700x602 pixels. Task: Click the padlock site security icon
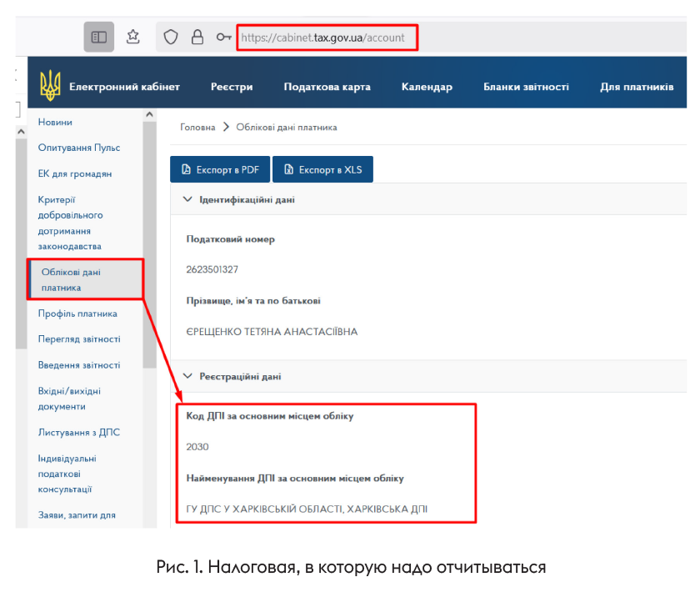coord(197,37)
